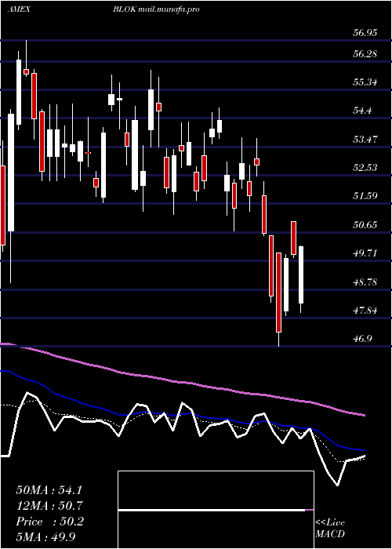Click the Price : 50.2 readout
Image resolution: width=392 pixels, height=549 pixels.
point(49,522)
